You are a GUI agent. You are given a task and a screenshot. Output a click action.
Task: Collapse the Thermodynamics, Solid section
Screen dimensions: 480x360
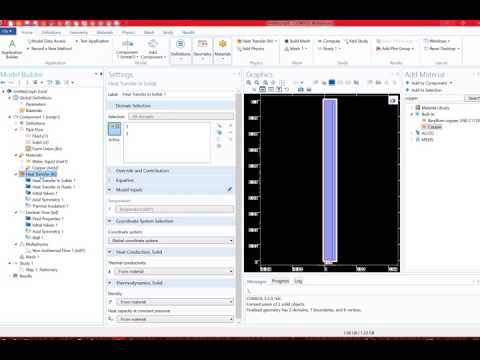point(110,283)
